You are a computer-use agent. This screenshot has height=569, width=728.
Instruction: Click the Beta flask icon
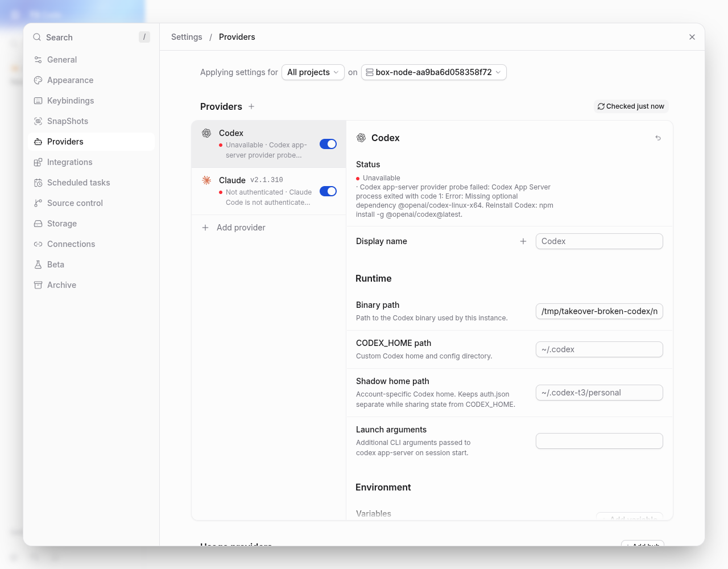38,265
